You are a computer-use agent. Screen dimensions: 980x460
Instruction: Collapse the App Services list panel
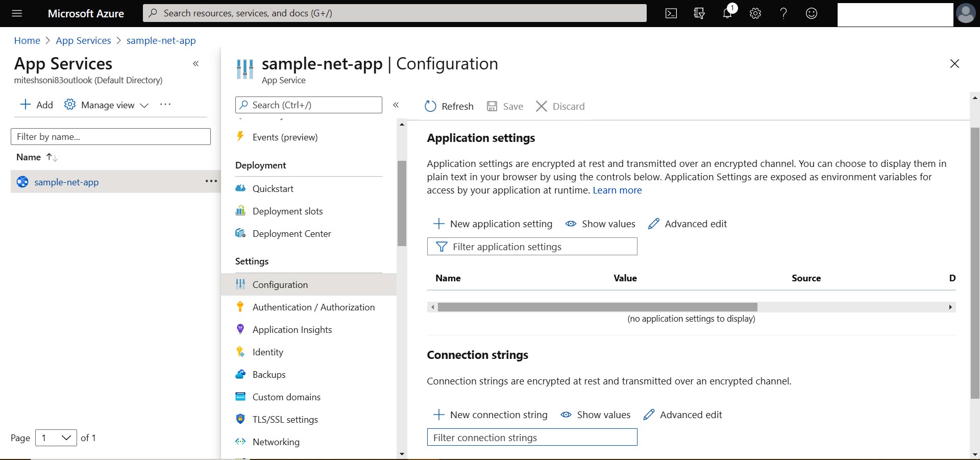(195, 64)
